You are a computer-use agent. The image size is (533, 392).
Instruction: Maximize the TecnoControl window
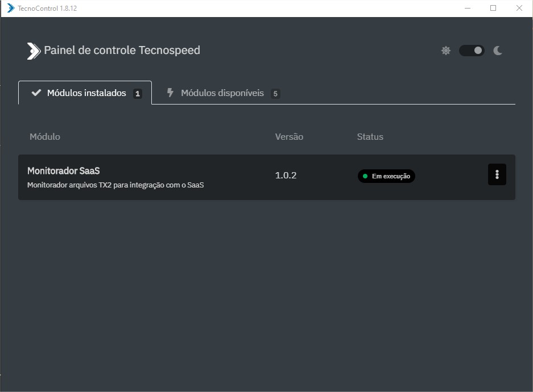click(493, 8)
